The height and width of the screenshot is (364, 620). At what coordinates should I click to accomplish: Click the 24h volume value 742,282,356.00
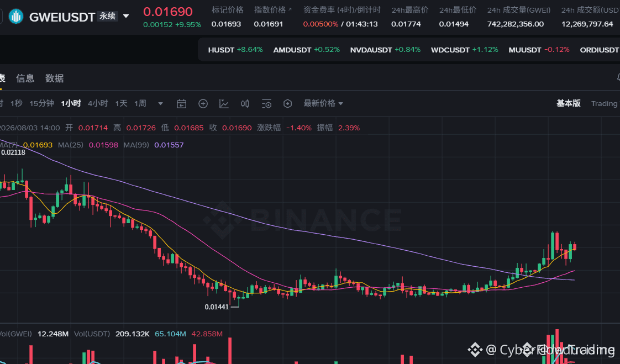(x=515, y=24)
